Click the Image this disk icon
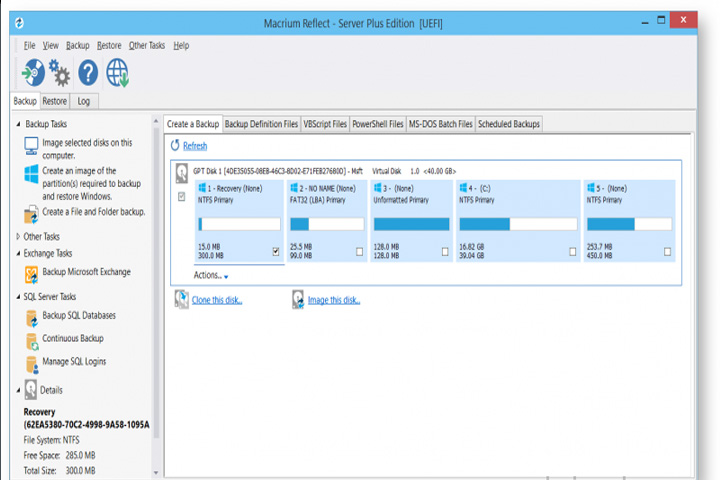Screen dimensions: 720x480 click(298, 299)
